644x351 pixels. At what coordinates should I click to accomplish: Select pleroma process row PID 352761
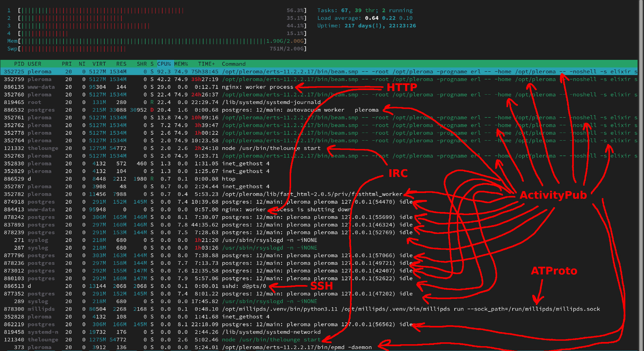pos(319,117)
